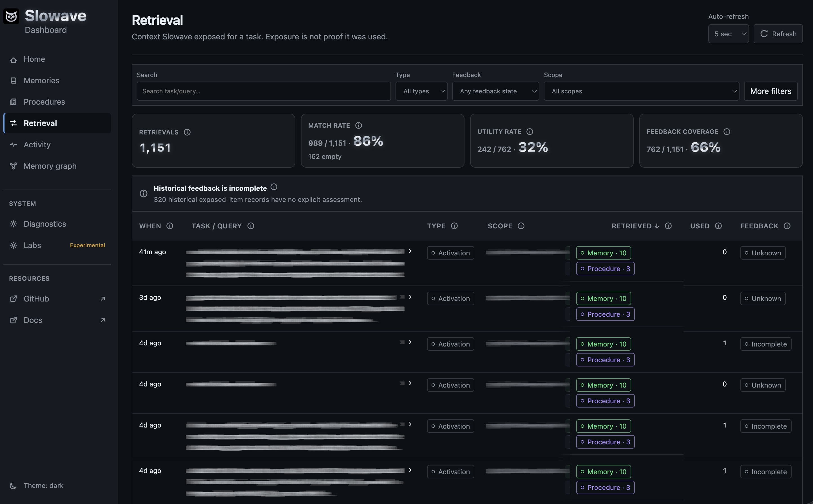Click the '86%' match rate value
813x504 pixels.
click(368, 141)
